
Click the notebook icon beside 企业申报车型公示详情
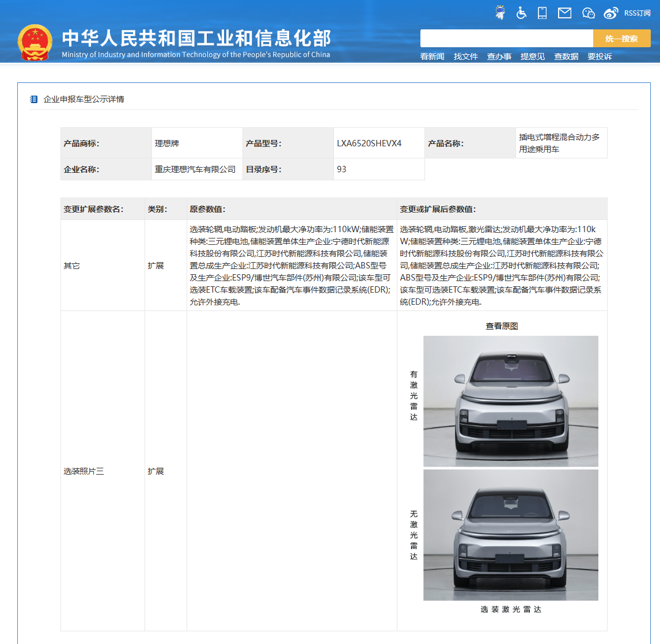click(33, 99)
